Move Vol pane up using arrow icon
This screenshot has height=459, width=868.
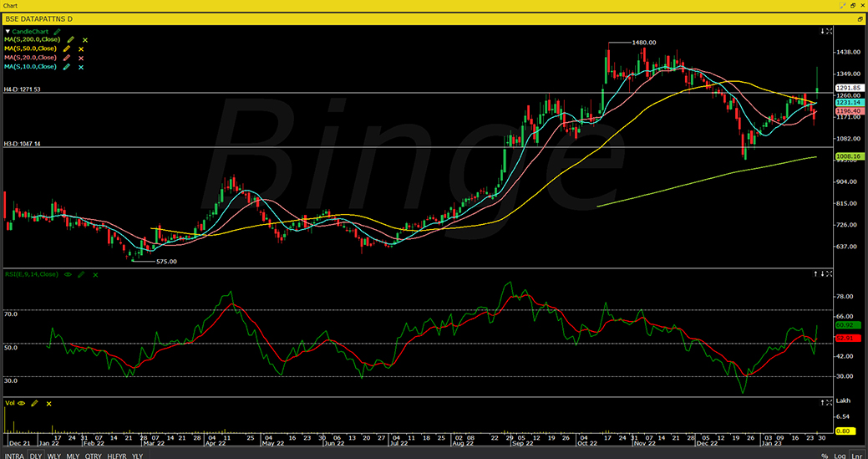click(823, 402)
